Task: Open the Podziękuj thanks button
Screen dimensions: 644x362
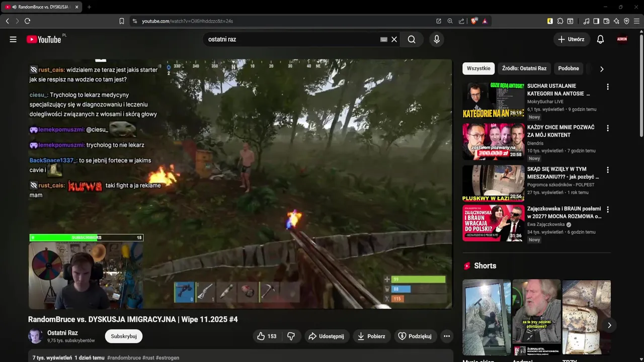Action: (x=415, y=336)
